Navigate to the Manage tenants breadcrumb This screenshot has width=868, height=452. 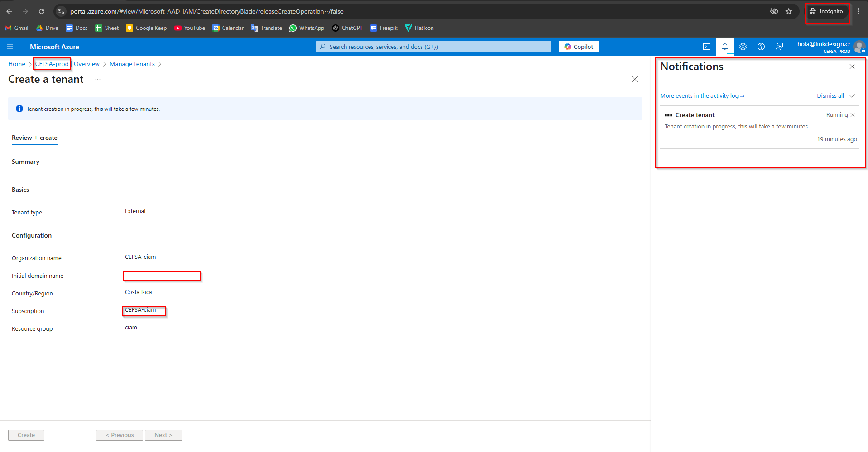click(132, 64)
